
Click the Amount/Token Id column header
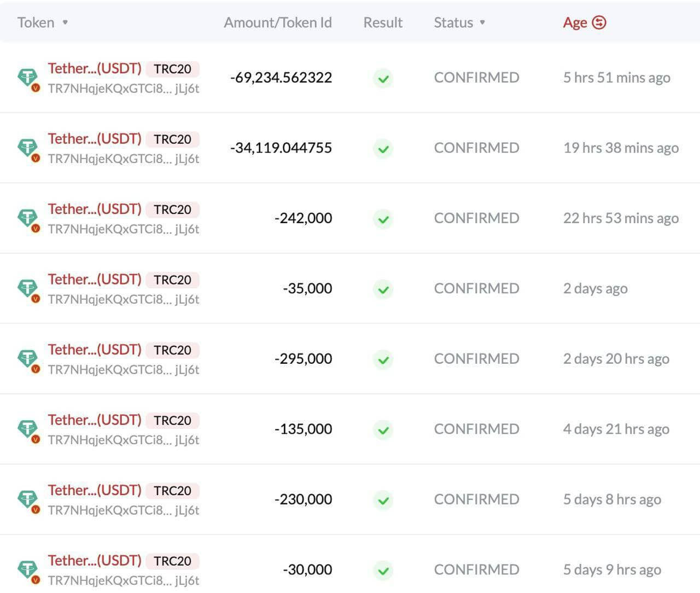278,22
